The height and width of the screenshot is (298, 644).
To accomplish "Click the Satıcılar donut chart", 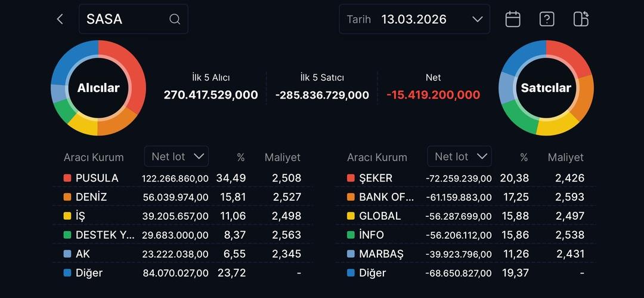I will pos(546,88).
